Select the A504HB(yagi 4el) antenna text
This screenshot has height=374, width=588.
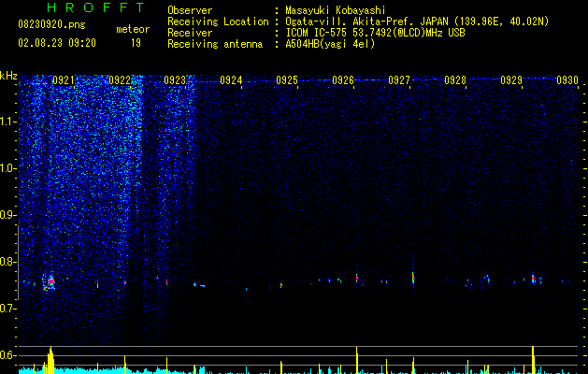coord(330,44)
